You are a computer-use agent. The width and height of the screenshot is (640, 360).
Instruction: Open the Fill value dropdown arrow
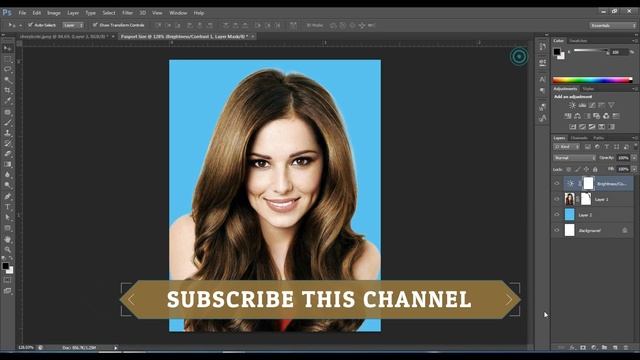coord(634,169)
